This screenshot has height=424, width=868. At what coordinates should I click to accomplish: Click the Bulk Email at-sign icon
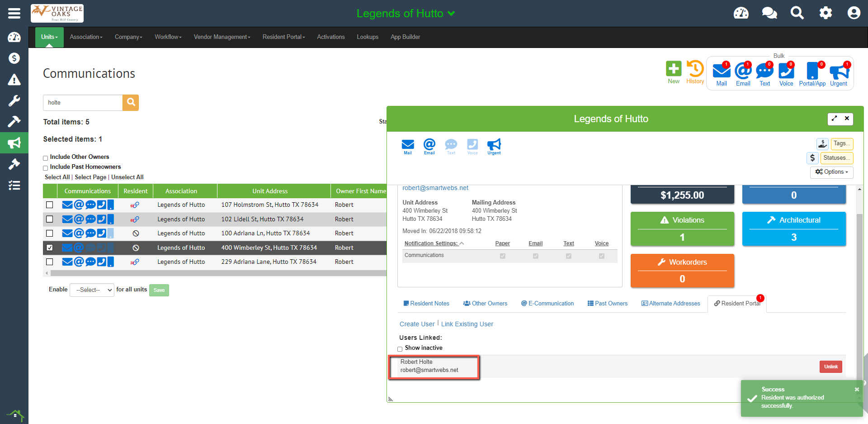(743, 71)
